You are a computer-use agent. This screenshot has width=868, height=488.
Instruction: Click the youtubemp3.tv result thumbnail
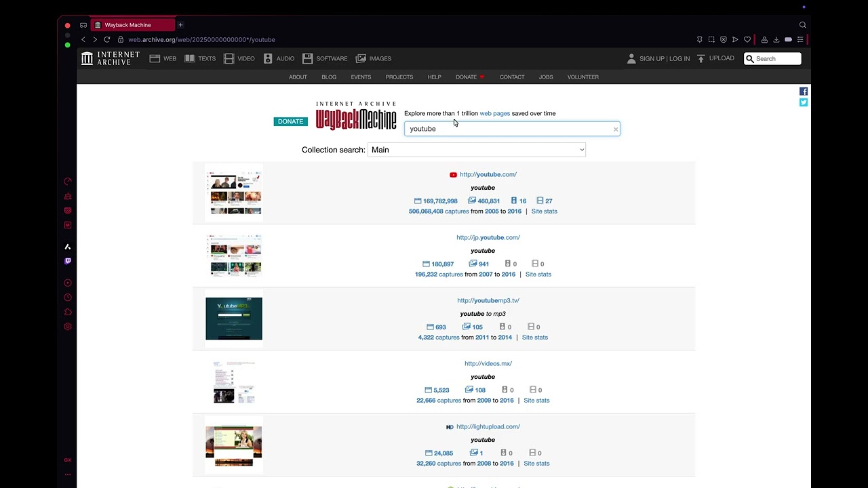click(234, 319)
